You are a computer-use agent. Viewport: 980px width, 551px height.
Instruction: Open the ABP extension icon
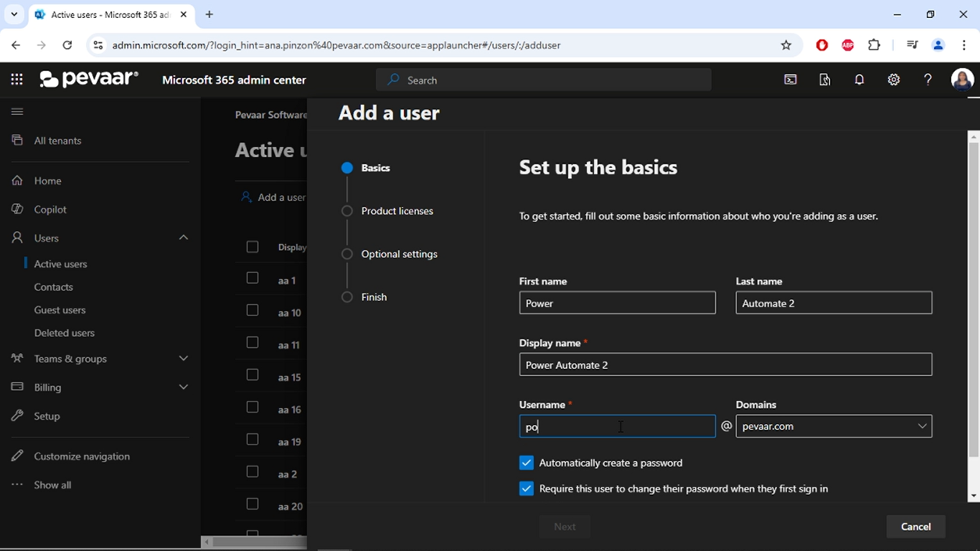click(x=848, y=45)
